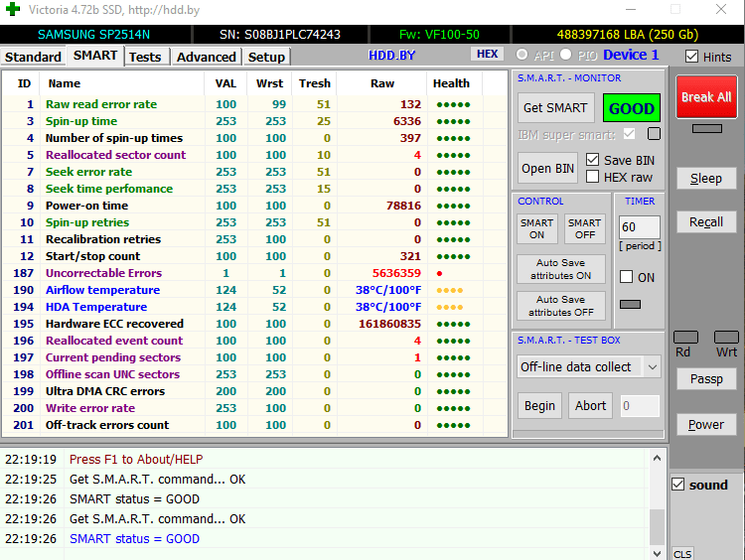Click the Press F1 to About/HELP log entry
This screenshot has width=745, height=560.
[x=136, y=460]
